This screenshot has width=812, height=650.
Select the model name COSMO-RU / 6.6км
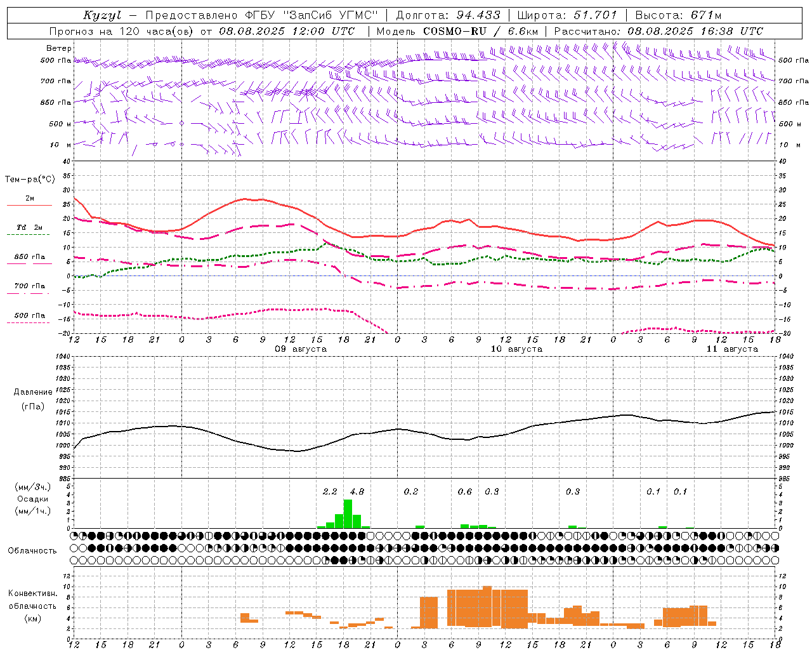tap(480, 31)
